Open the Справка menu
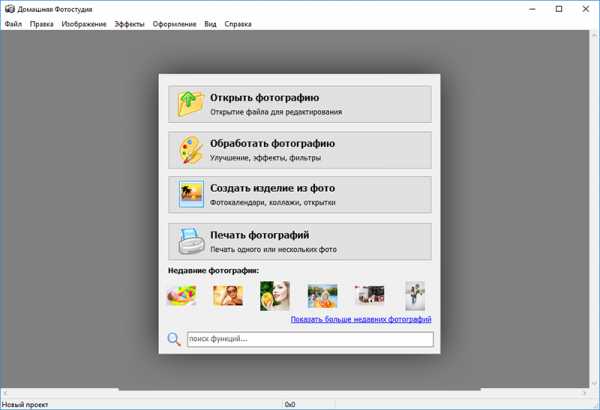This screenshot has width=600, height=410. (238, 24)
